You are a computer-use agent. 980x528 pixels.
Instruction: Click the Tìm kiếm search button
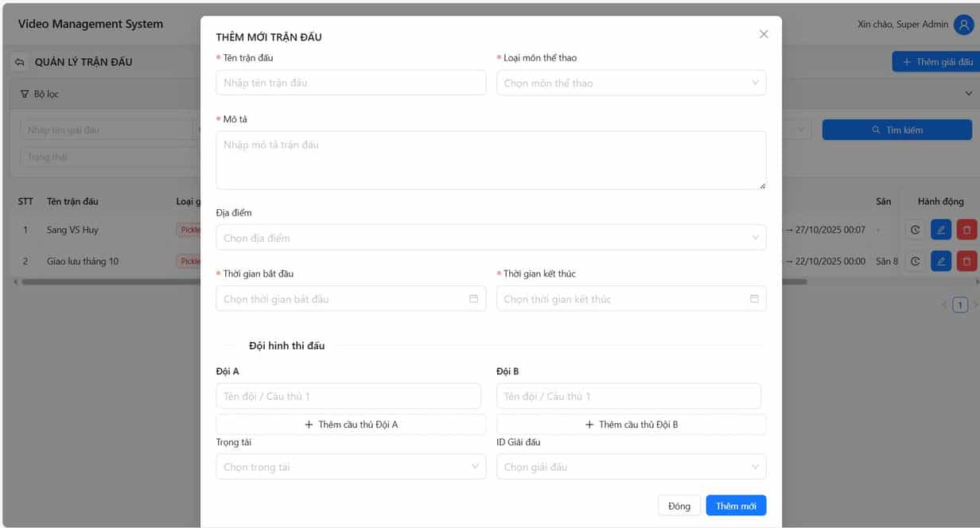pyautogui.click(x=896, y=130)
